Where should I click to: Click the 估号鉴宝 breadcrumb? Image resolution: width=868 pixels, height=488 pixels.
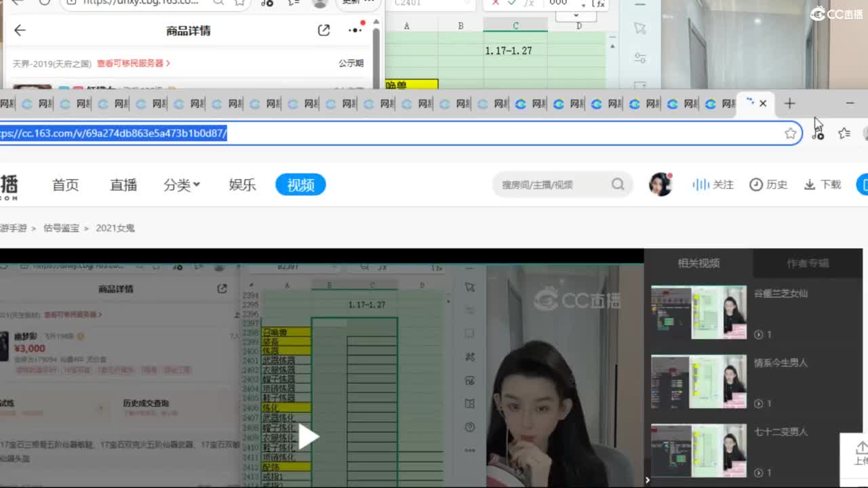tap(61, 228)
